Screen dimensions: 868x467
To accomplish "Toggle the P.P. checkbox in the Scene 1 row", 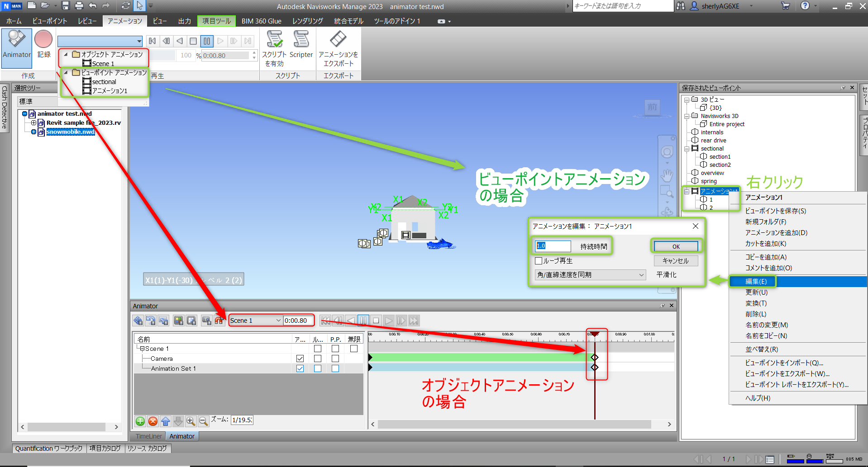I will [x=335, y=349].
